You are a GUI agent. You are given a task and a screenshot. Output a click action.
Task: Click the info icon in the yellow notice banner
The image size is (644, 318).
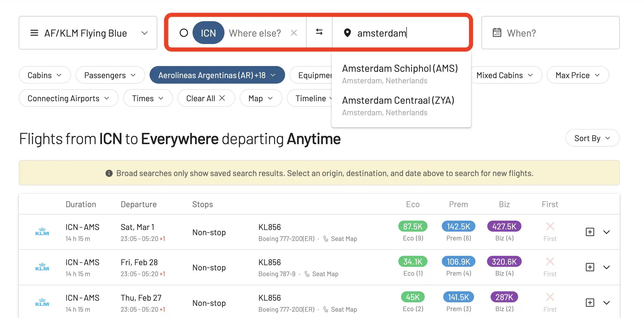(x=109, y=173)
